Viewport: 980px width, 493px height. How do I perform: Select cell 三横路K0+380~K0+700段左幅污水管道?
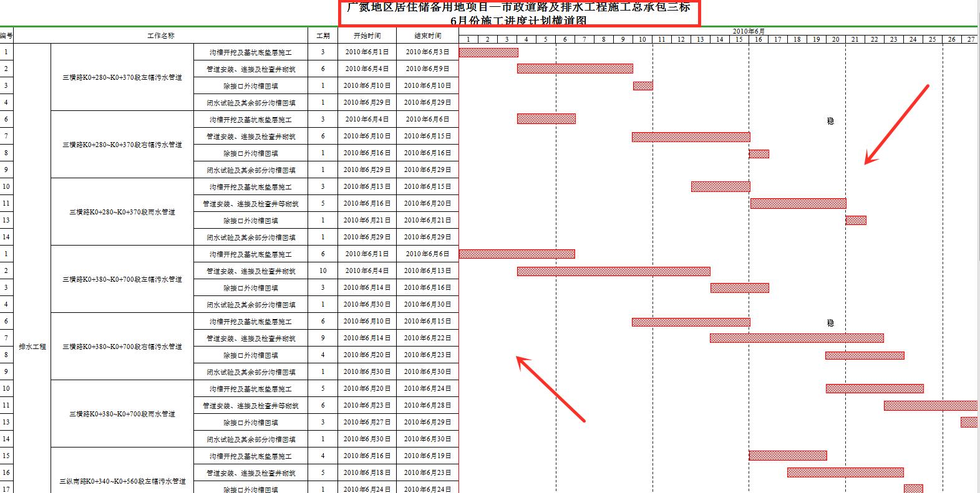pos(122,279)
